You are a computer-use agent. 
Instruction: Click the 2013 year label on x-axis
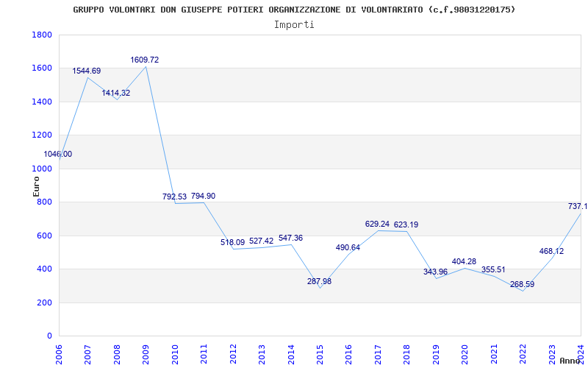tap(262, 354)
